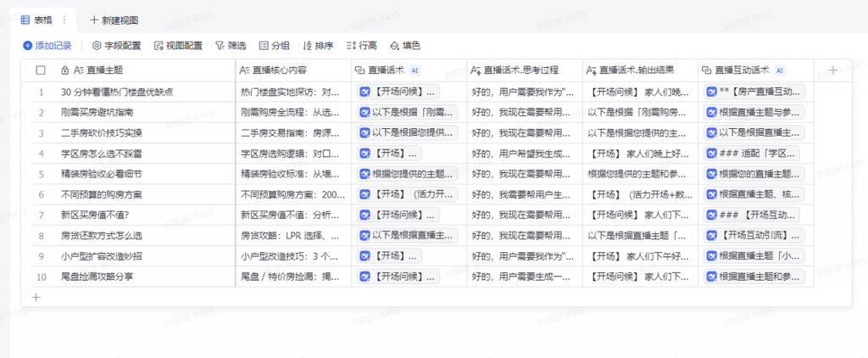Viewport: 868px width, 358px height.
Task: Click the AI badge on 直播话术 header
Action: pos(415,70)
